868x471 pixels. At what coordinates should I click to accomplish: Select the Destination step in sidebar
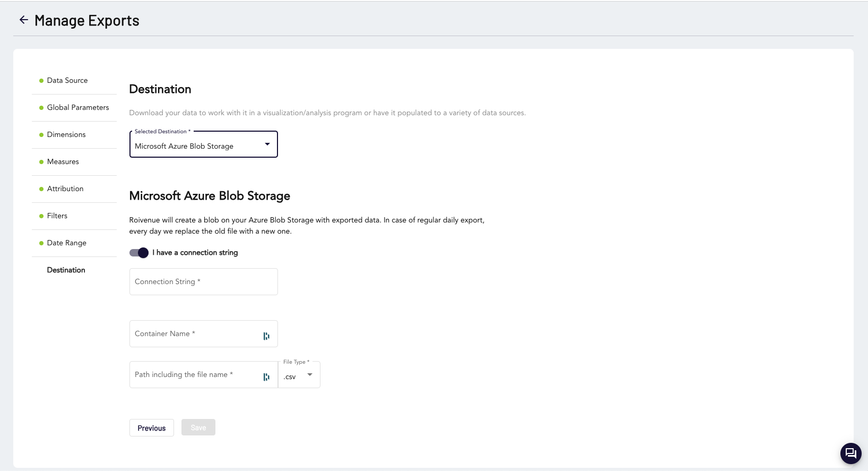pyautogui.click(x=66, y=270)
